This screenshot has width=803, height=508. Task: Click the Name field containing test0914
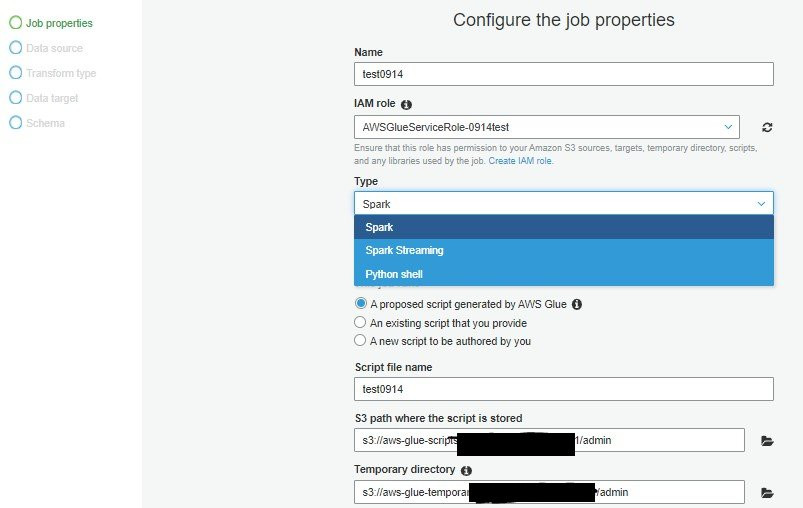coord(563,74)
